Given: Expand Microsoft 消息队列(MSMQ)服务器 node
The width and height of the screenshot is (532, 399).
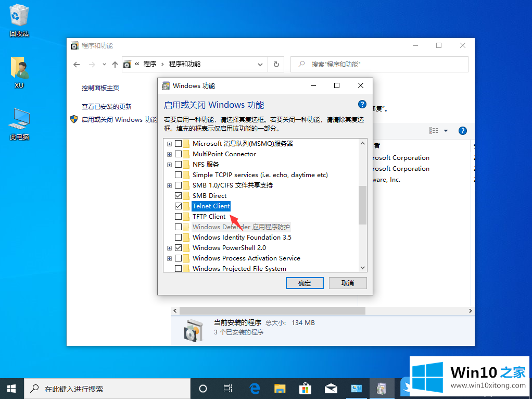Looking at the screenshot, I should (169, 144).
